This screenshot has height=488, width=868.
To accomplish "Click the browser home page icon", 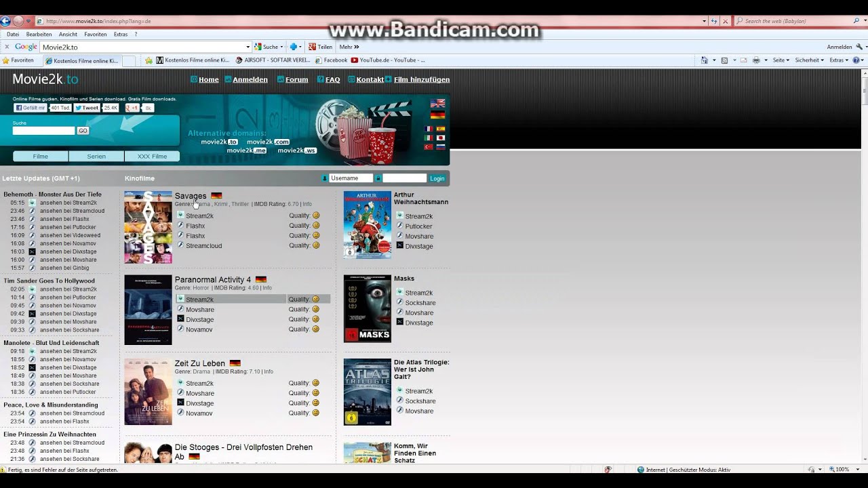I will tap(705, 60).
